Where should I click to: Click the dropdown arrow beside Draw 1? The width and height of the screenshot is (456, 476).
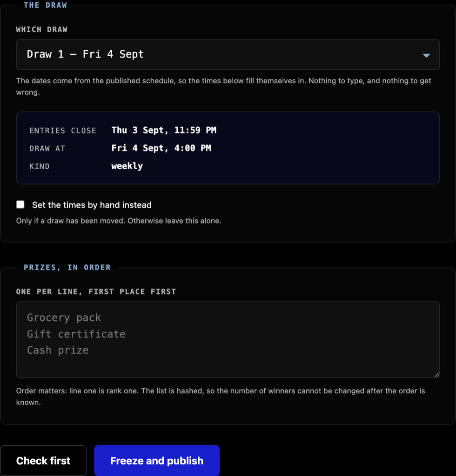[426, 55]
